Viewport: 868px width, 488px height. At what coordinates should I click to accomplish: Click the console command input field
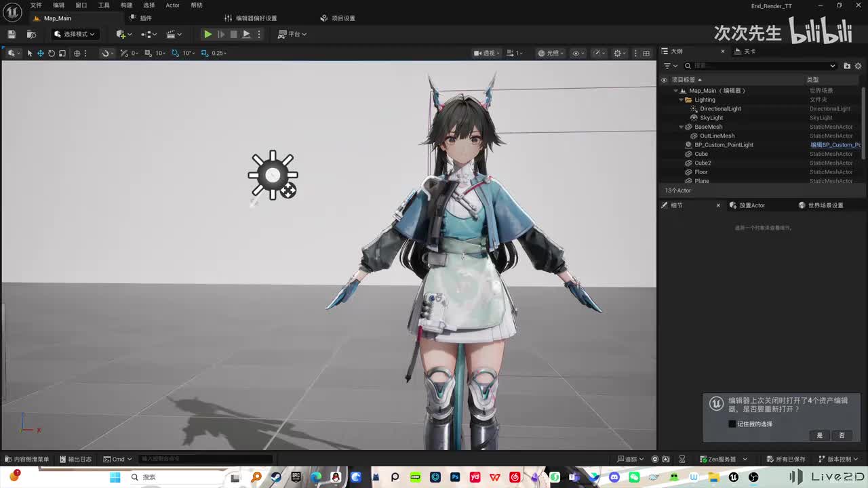click(206, 459)
